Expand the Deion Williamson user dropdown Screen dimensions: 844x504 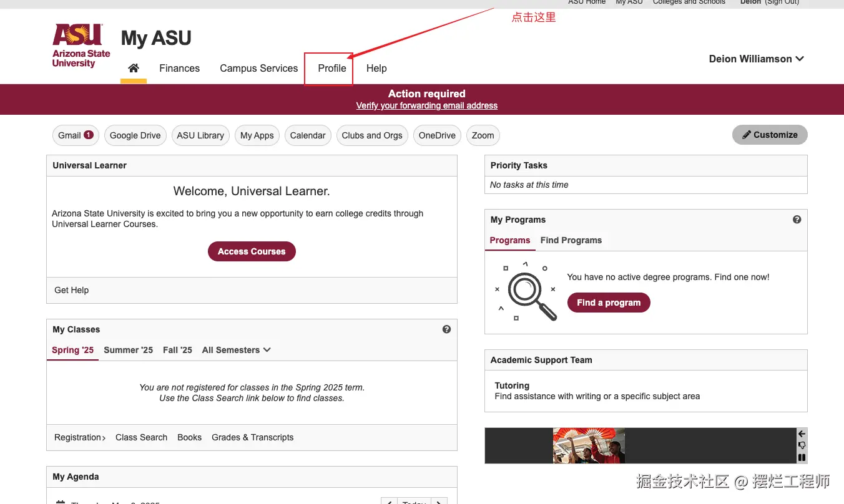coord(757,59)
